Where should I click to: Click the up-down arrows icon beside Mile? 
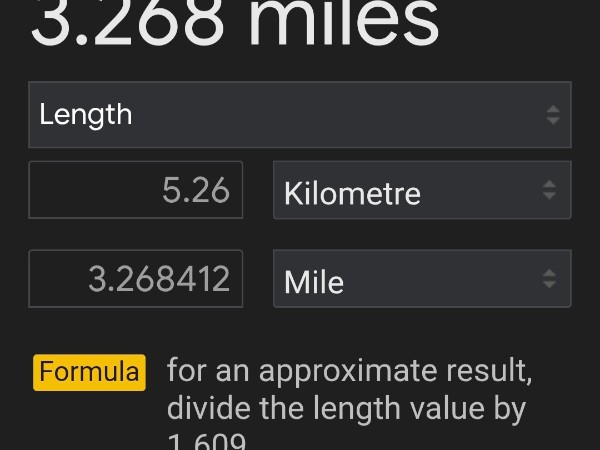pos(549,279)
